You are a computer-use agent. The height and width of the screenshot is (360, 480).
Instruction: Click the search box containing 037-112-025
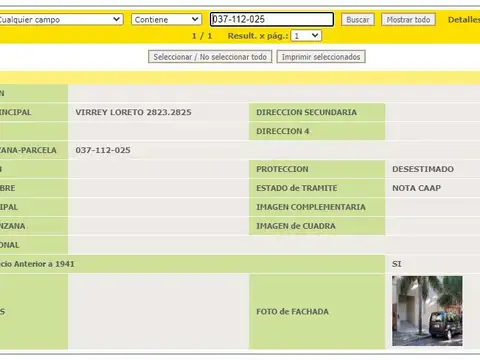point(272,19)
